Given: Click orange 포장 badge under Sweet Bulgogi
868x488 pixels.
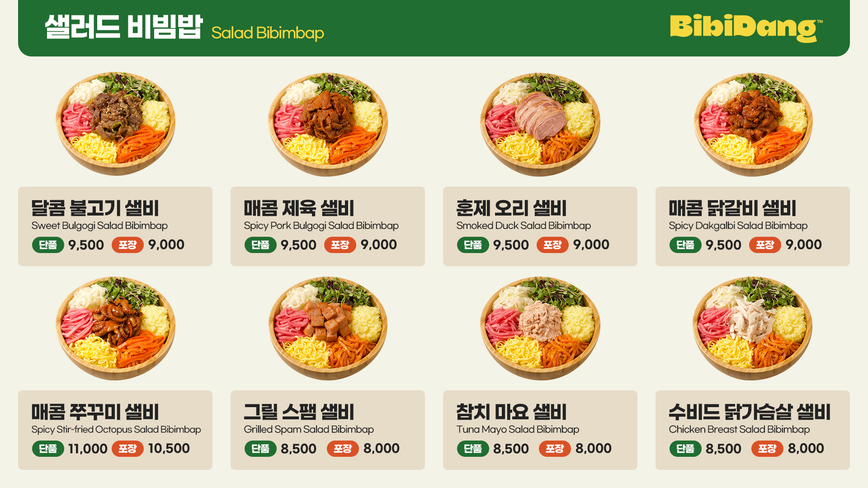Looking at the screenshot, I should (x=127, y=245).
